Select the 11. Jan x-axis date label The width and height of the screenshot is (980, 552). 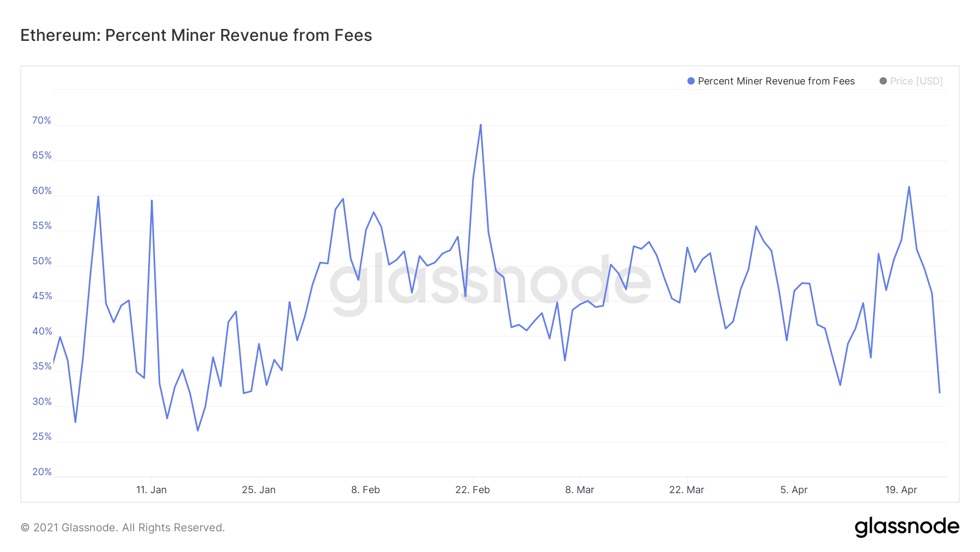pos(151,490)
